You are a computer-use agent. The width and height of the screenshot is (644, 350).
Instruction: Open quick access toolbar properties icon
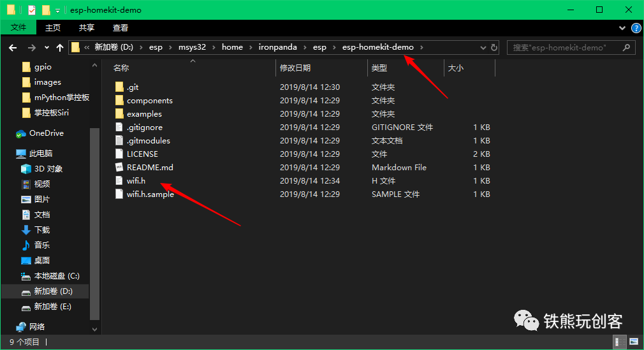(32, 10)
